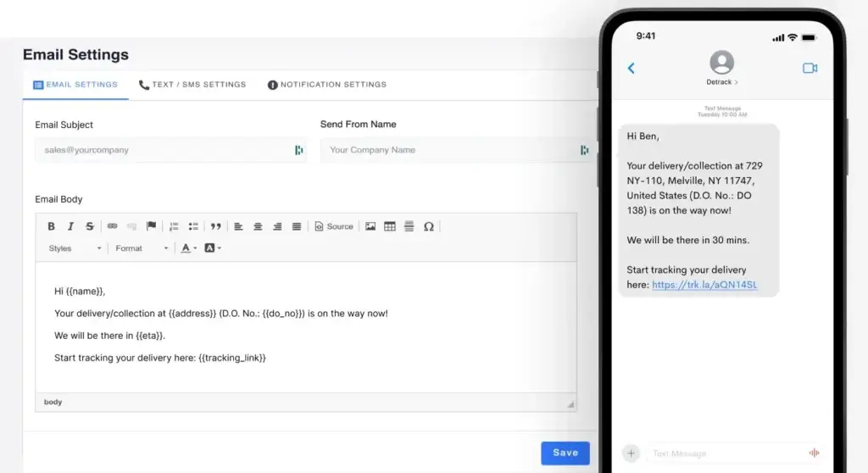Insert a numbered list
The height and width of the screenshot is (473, 868).
tap(174, 226)
